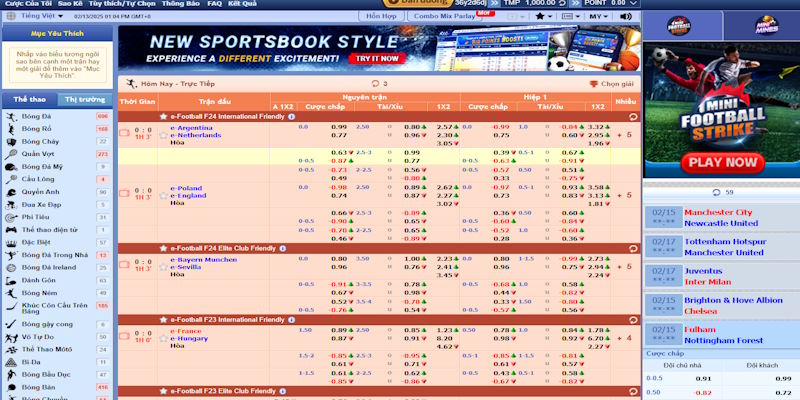The width and height of the screenshot is (800, 400).
Task: Select the Manchester City vs Newcastle United match
Action: (x=718, y=217)
